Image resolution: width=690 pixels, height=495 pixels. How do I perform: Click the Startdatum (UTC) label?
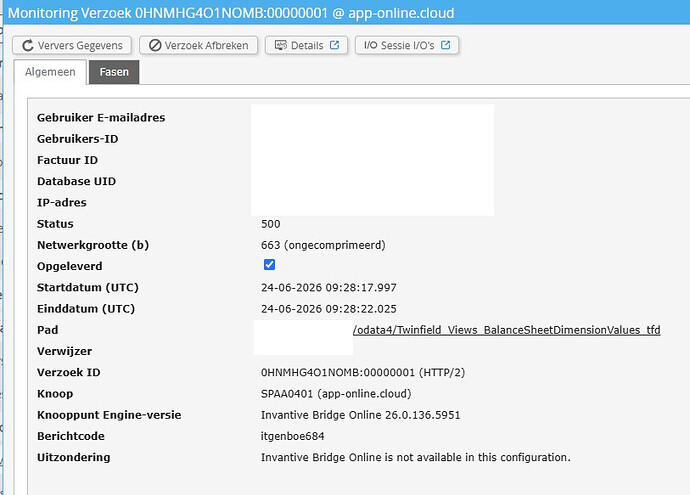point(88,287)
